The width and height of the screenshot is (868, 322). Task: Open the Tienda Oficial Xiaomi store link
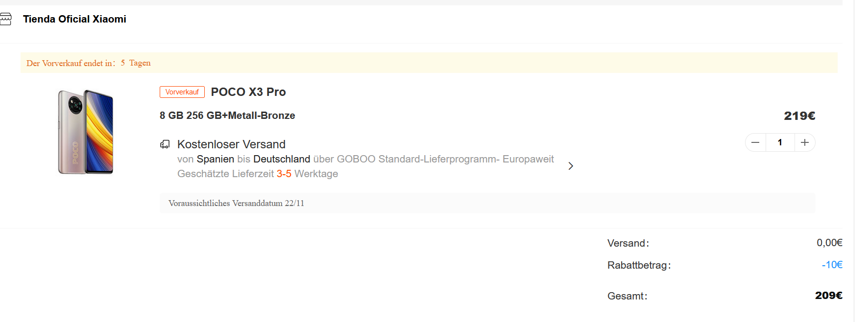(74, 19)
